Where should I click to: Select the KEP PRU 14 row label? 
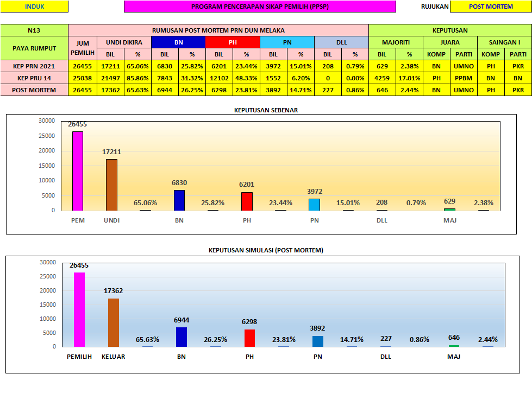coord(34,78)
